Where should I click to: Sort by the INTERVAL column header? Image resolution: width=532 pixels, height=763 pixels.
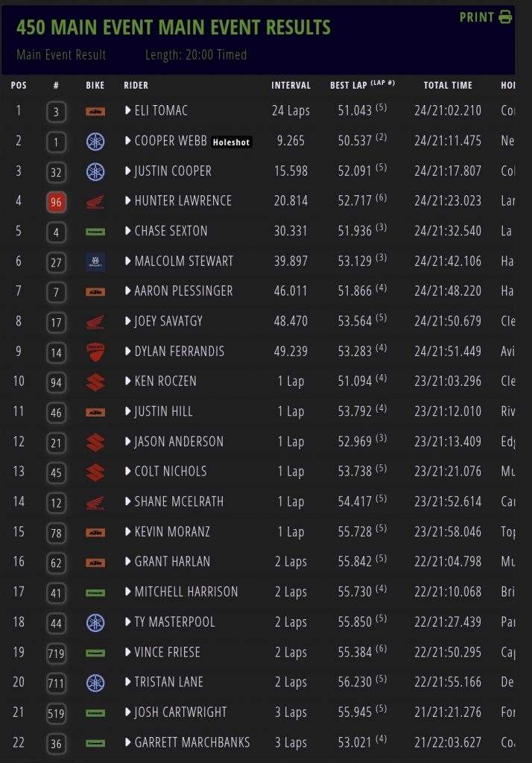(291, 86)
